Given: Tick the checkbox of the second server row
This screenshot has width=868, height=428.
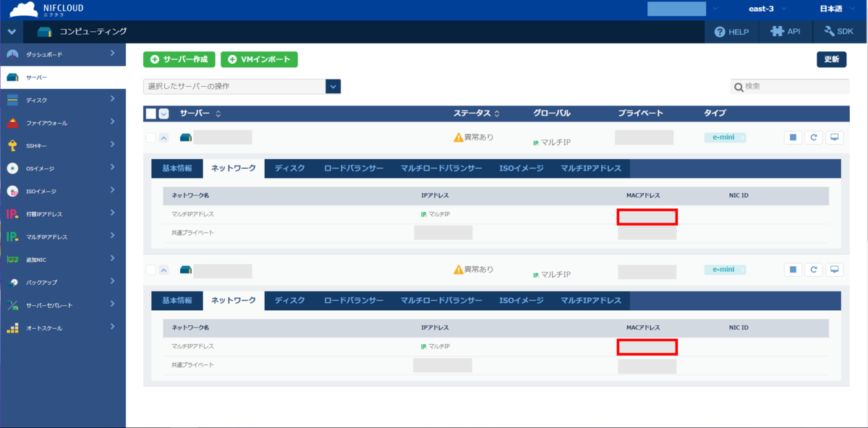Looking at the screenshot, I should coord(150,270).
